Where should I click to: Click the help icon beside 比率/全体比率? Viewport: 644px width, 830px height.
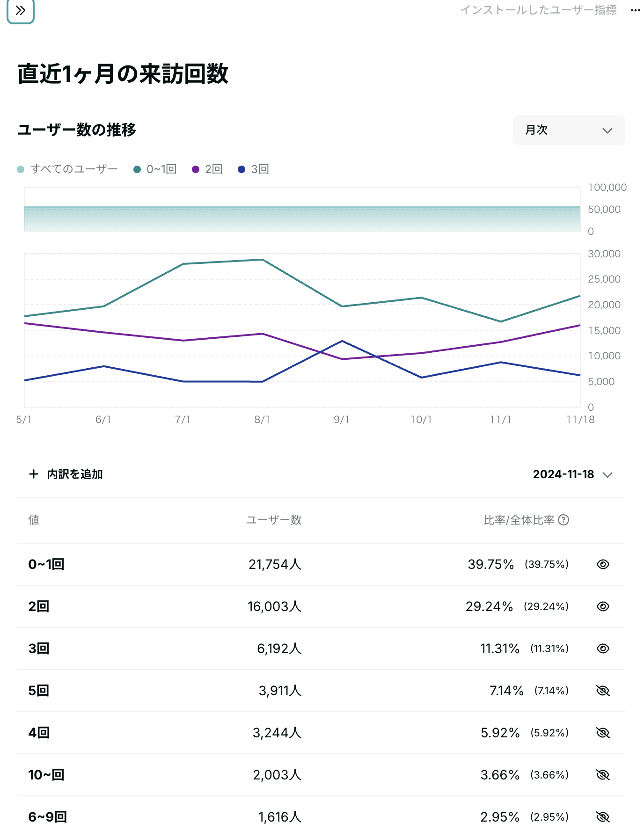pyautogui.click(x=563, y=520)
